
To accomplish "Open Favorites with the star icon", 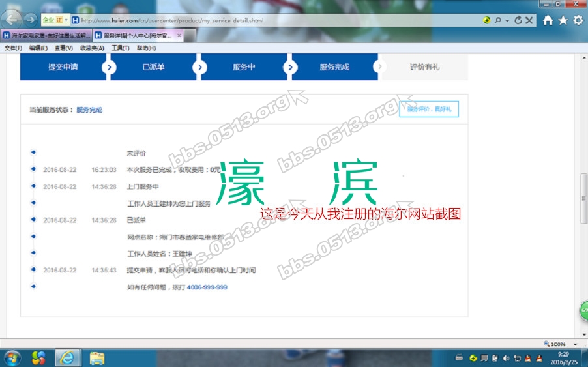I will (563, 20).
